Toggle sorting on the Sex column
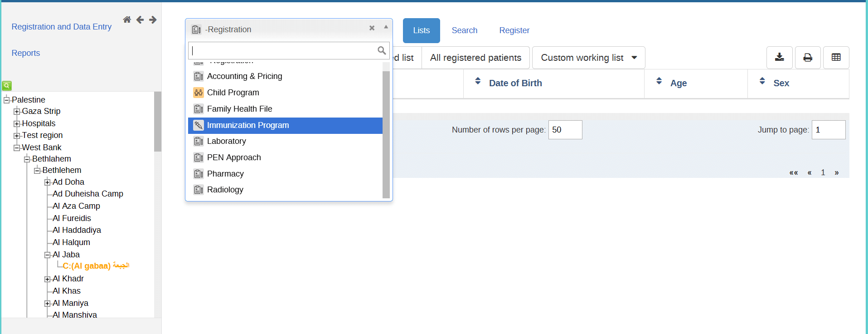 (x=781, y=83)
